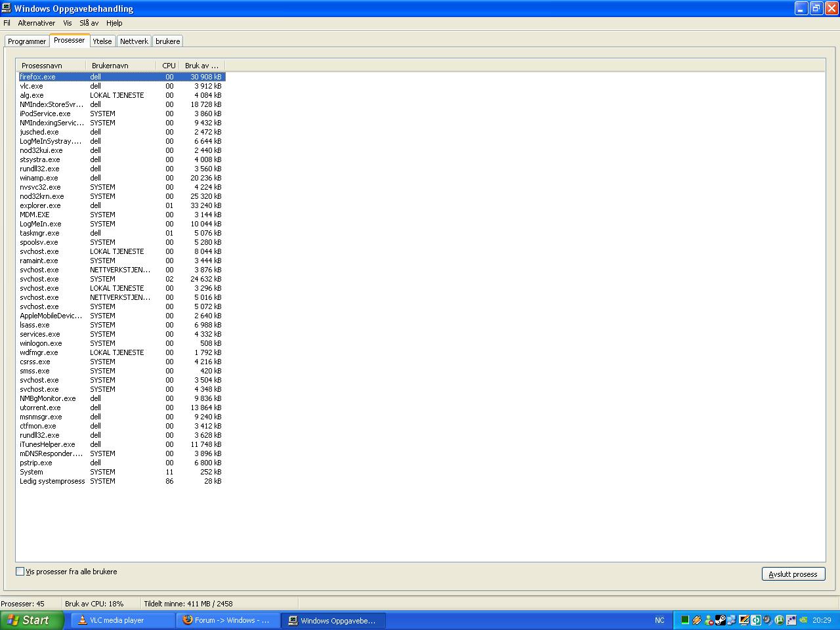Sort by the 'Bruk av ...' memory column header
The image size is (840, 630).
pos(201,66)
